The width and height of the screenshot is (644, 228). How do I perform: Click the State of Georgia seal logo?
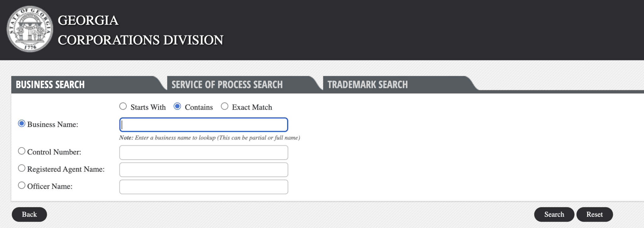(30, 29)
